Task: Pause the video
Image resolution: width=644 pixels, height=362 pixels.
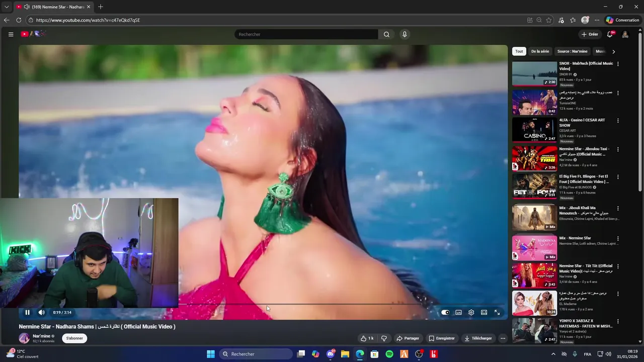Action: 27,312
